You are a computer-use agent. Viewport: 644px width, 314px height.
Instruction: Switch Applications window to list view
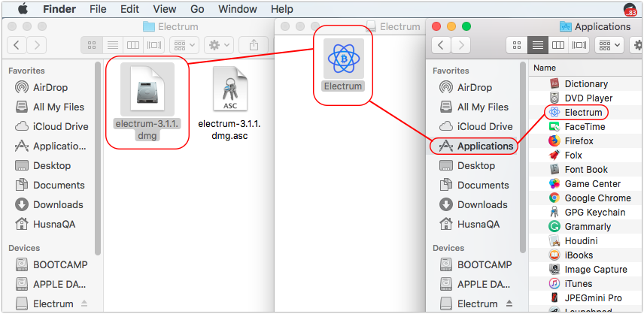pos(538,44)
